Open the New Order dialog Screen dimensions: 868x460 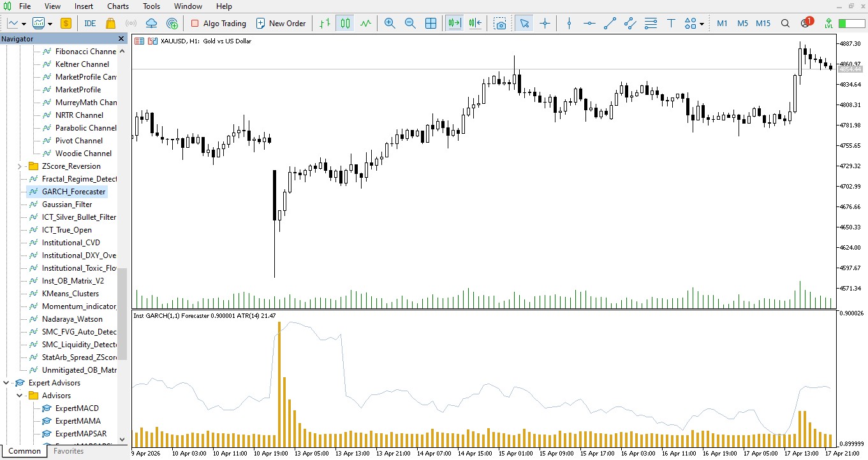[x=281, y=23]
